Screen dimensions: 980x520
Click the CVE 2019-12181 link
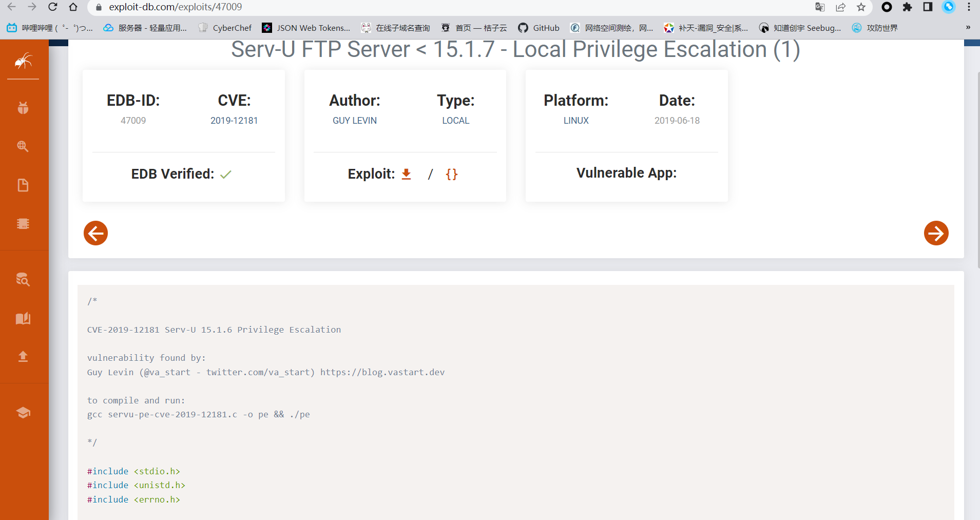pyautogui.click(x=234, y=121)
